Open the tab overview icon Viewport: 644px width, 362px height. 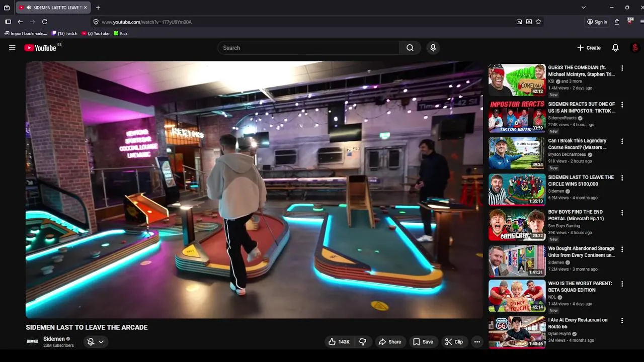(7, 8)
